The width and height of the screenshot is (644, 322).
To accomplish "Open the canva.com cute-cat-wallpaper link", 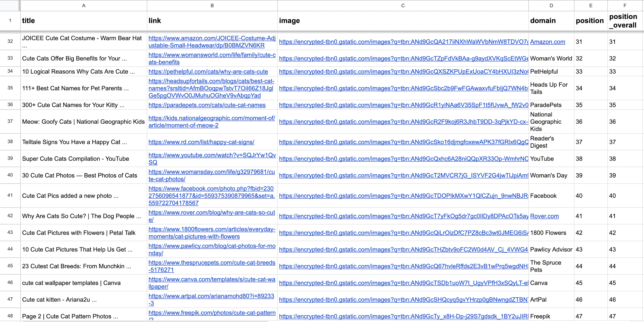I will (x=212, y=283).
